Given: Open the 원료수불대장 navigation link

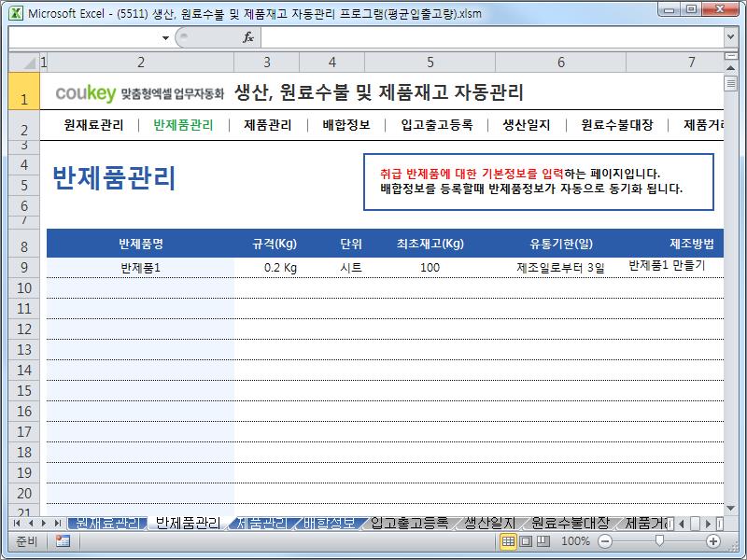Looking at the screenshot, I should coord(617,125).
